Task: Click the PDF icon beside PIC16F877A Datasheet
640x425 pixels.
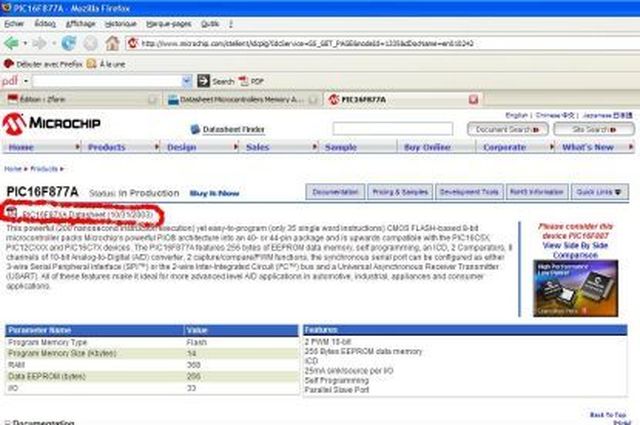Action: (12, 213)
